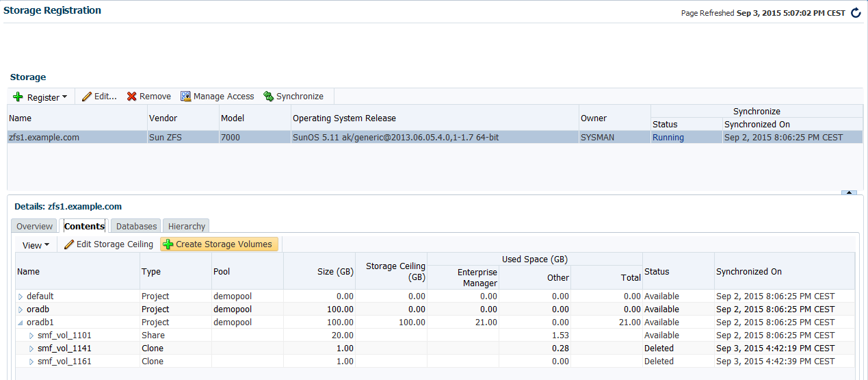Expand the default project row
The width and height of the screenshot is (868, 380).
[x=21, y=296]
